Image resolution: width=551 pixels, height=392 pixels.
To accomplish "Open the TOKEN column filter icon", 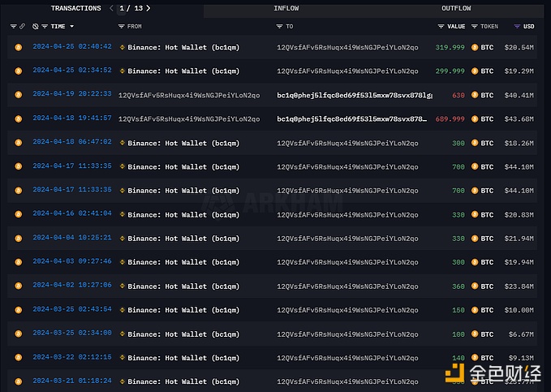I will point(475,26).
